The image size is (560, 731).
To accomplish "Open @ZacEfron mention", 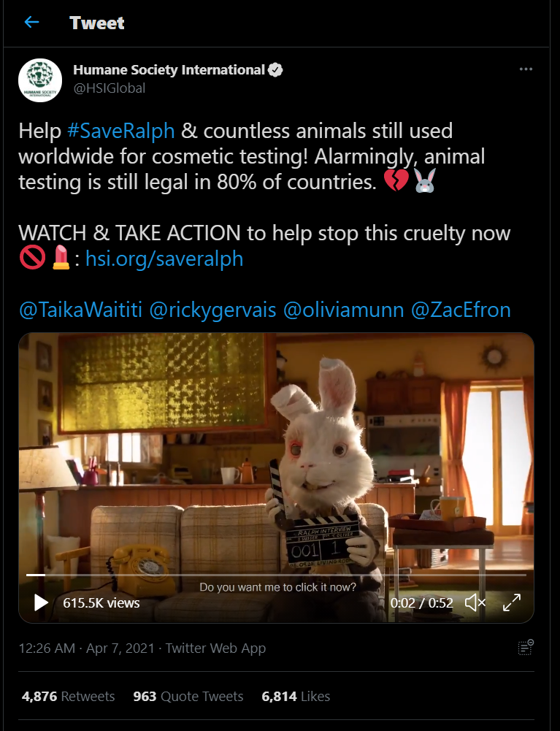I will 461,310.
